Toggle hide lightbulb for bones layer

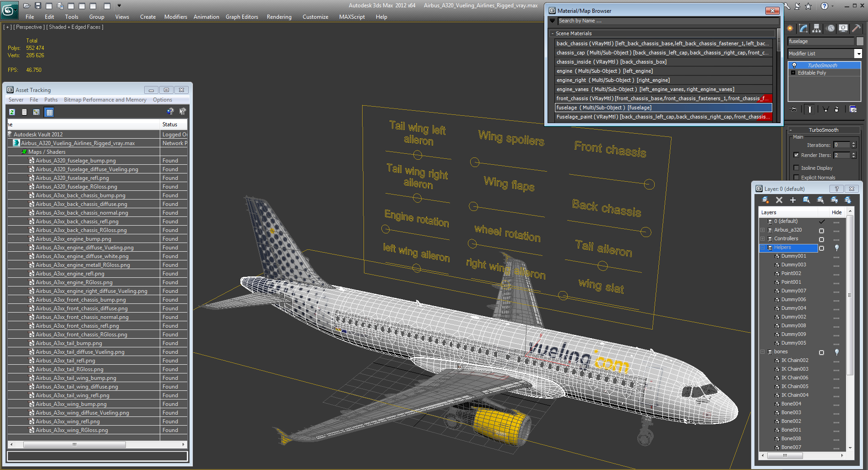pos(837,352)
